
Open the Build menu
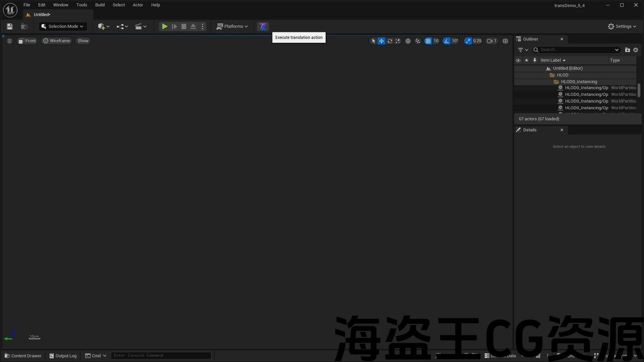pyautogui.click(x=100, y=5)
